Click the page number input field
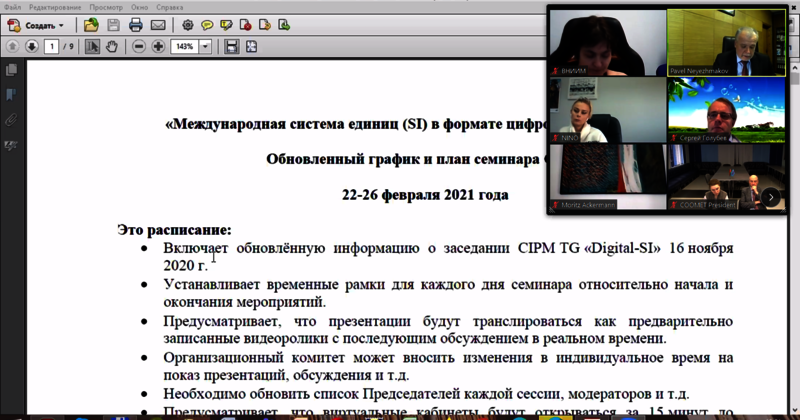 [x=51, y=46]
